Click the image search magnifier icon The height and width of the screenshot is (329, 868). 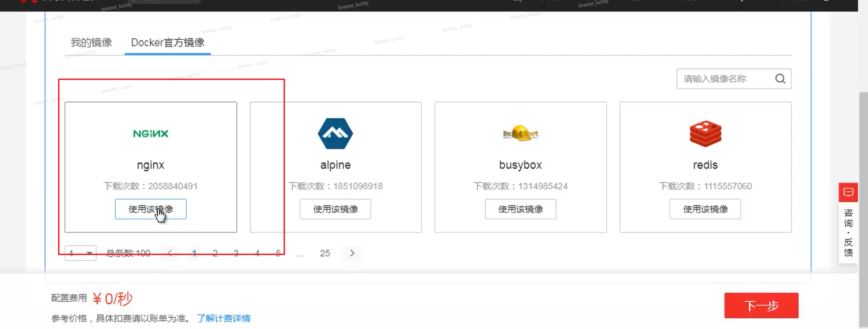coord(780,79)
